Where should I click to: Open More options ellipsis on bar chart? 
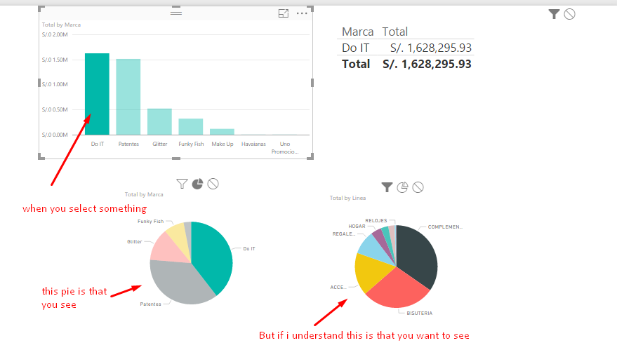click(x=302, y=13)
